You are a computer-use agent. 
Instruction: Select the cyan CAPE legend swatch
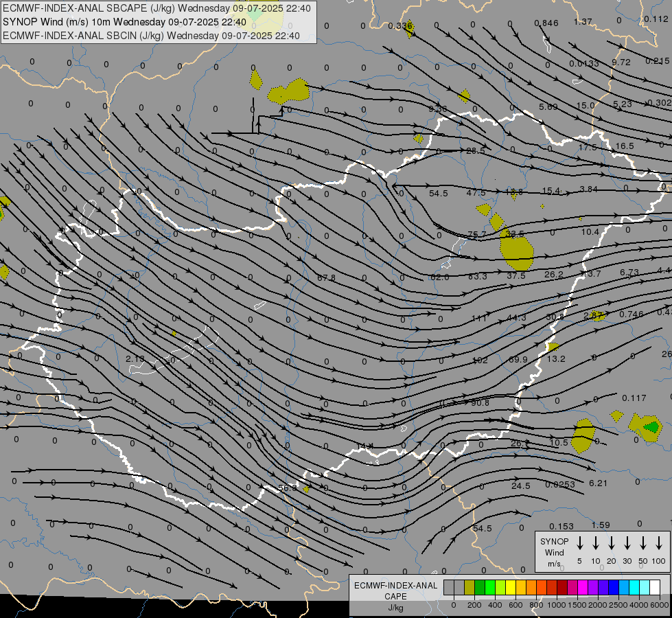[x=634, y=588]
